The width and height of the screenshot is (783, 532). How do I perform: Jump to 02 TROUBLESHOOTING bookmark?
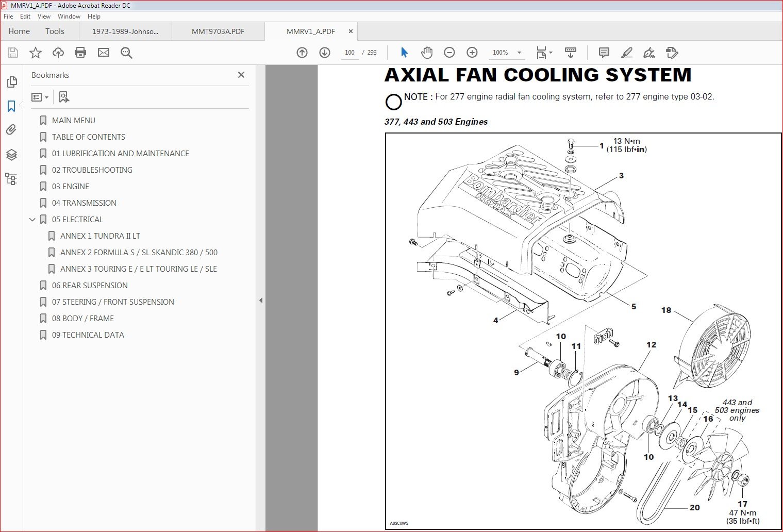click(x=92, y=170)
